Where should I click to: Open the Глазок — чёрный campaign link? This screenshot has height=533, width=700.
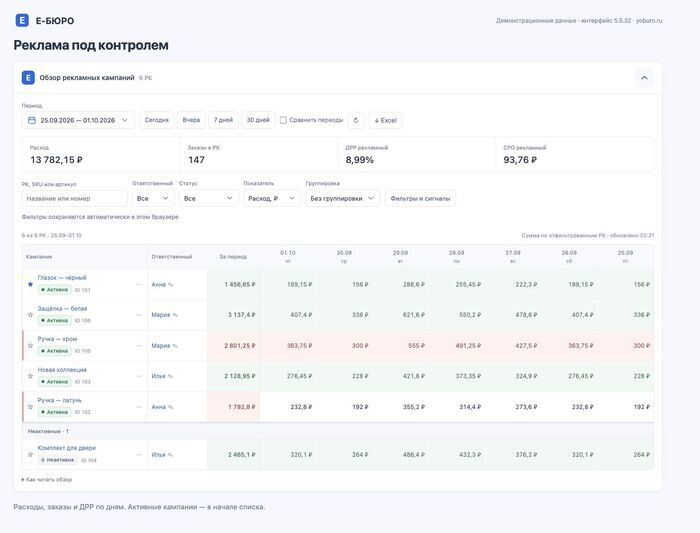62,278
